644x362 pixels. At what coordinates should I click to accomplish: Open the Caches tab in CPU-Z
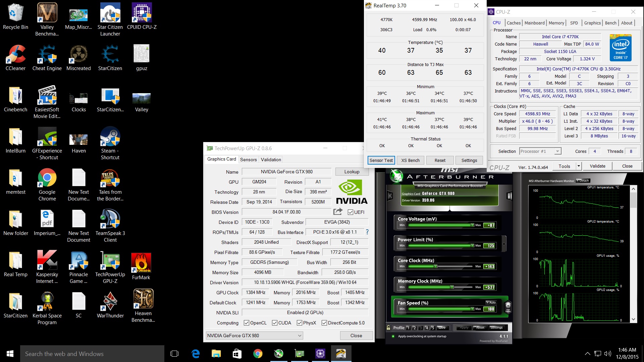coord(514,23)
